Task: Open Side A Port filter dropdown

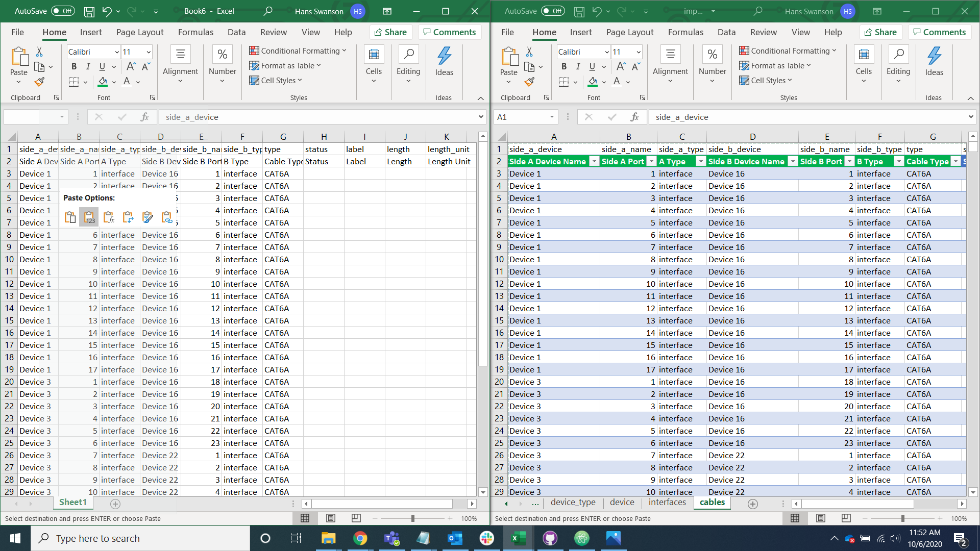Action: pyautogui.click(x=651, y=162)
